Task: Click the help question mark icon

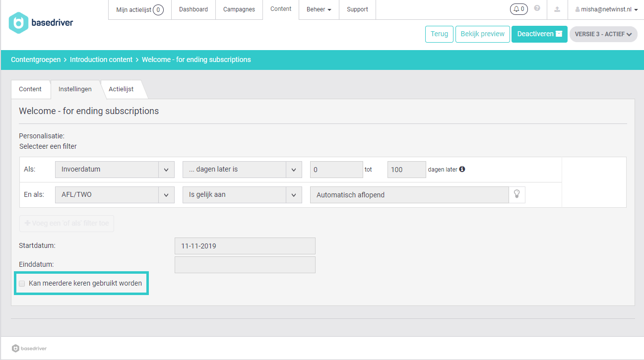Action: [x=537, y=8]
